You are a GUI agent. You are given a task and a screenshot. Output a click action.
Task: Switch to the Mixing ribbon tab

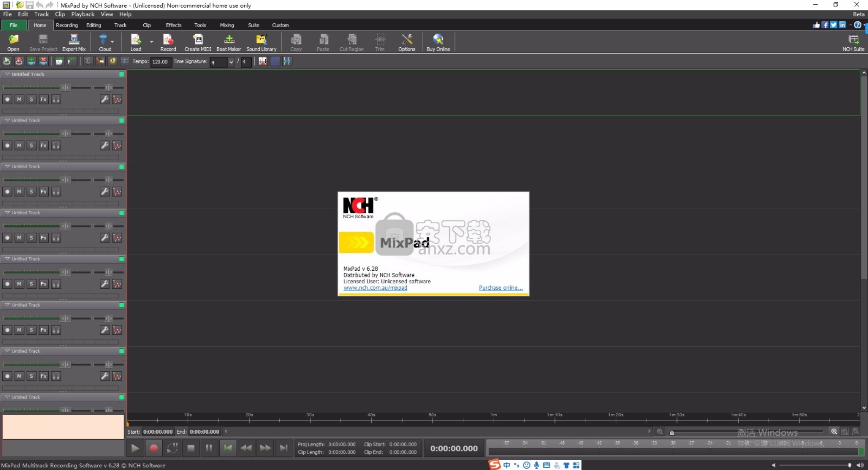pyautogui.click(x=227, y=25)
